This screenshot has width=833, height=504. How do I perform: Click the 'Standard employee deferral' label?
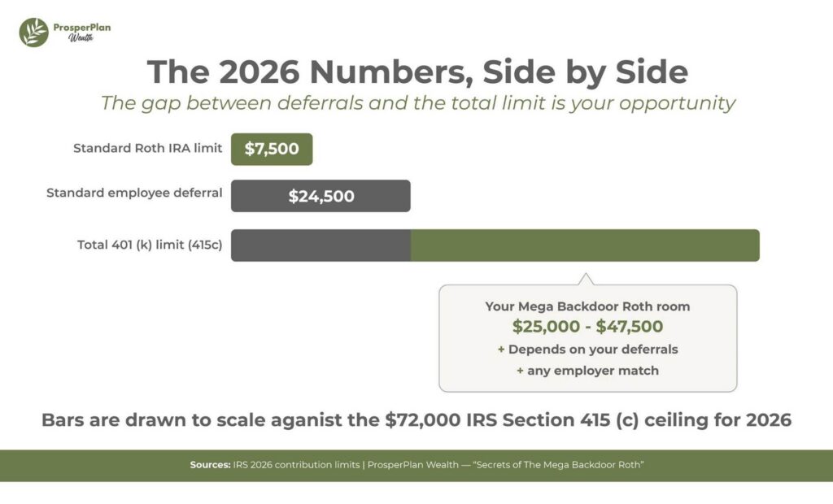(x=134, y=193)
